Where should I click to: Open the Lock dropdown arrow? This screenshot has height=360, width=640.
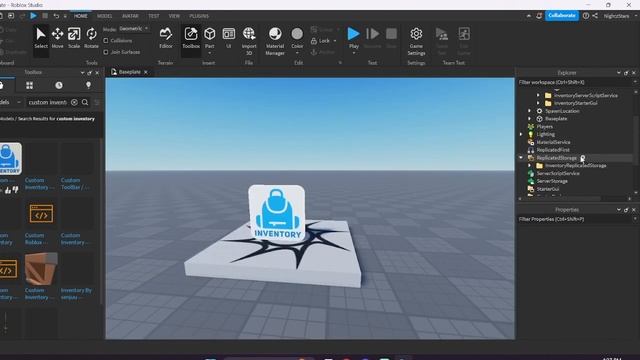[335, 41]
